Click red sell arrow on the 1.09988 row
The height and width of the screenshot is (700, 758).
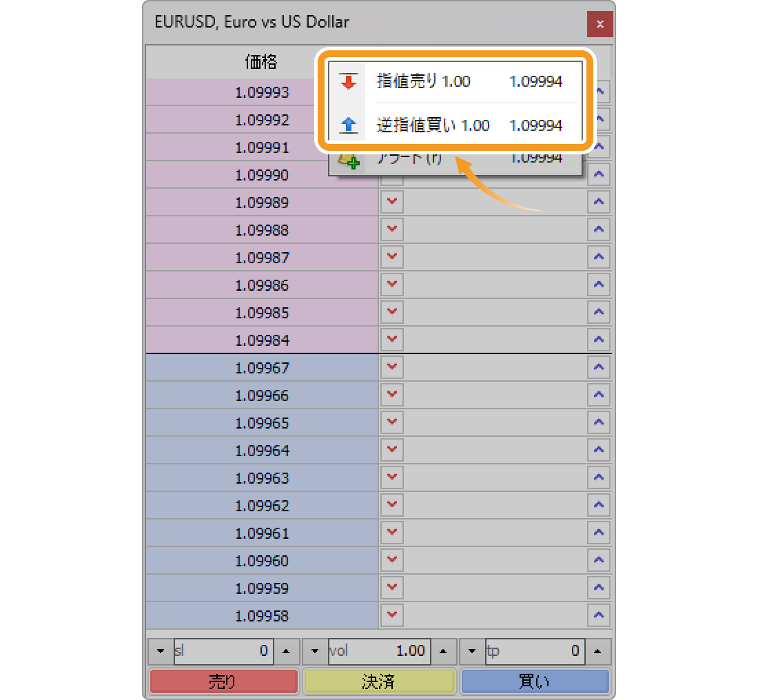click(x=391, y=229)
